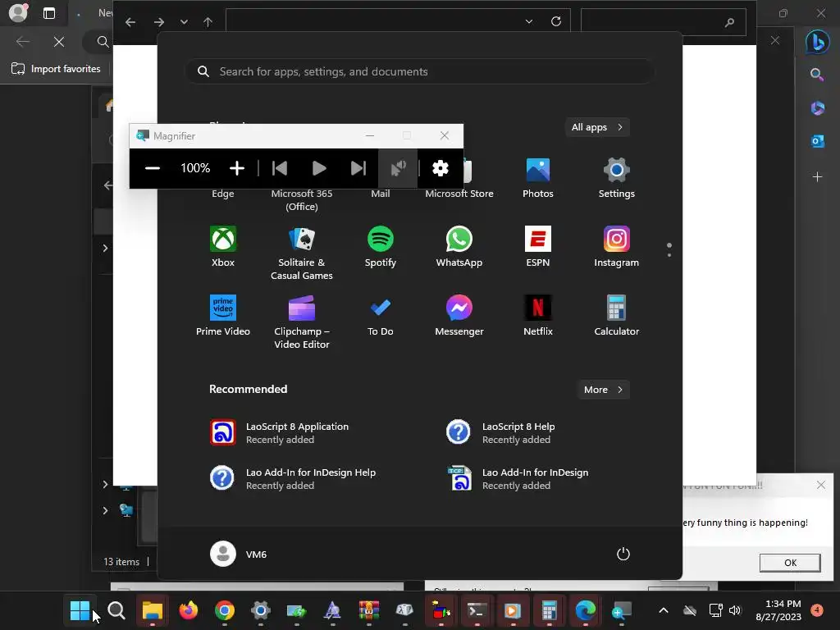Screen dimensions: 840x630
Task: Open Microsoft Edge from taskbar
Action: 585,610
